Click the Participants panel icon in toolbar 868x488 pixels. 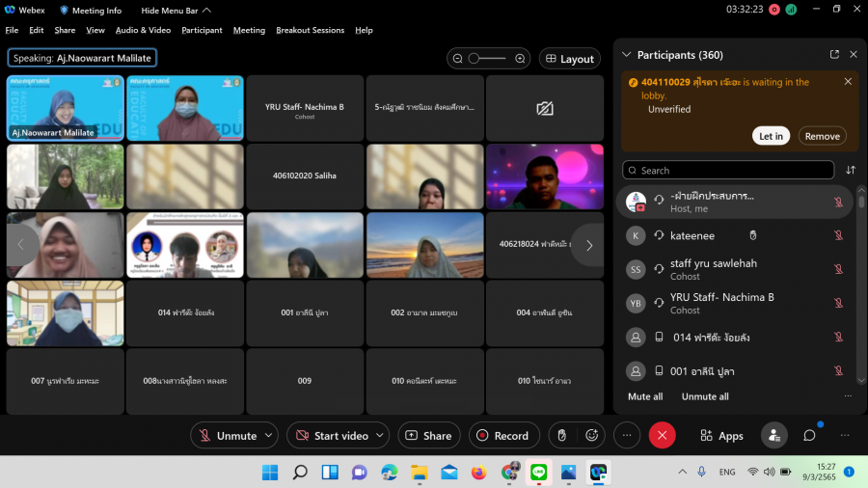click(x=773, y=435)
